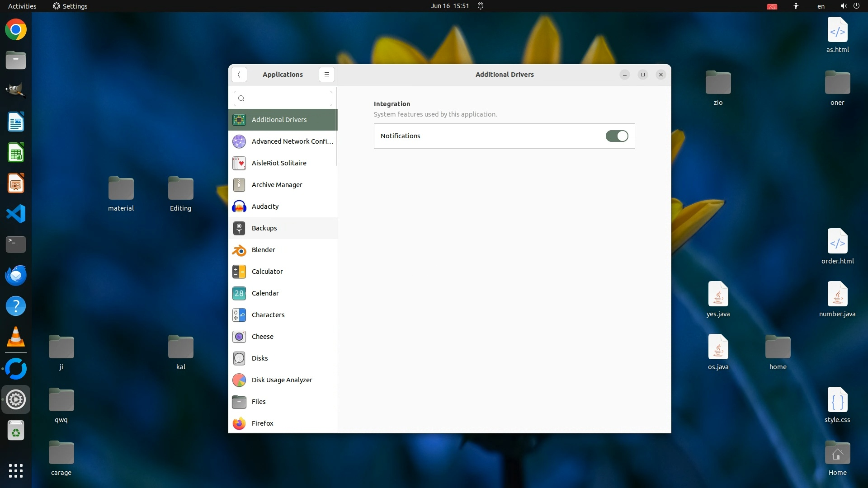Disable the Notifications toggle switch
This screenshot has height=488, width=868.
(617, 136)
